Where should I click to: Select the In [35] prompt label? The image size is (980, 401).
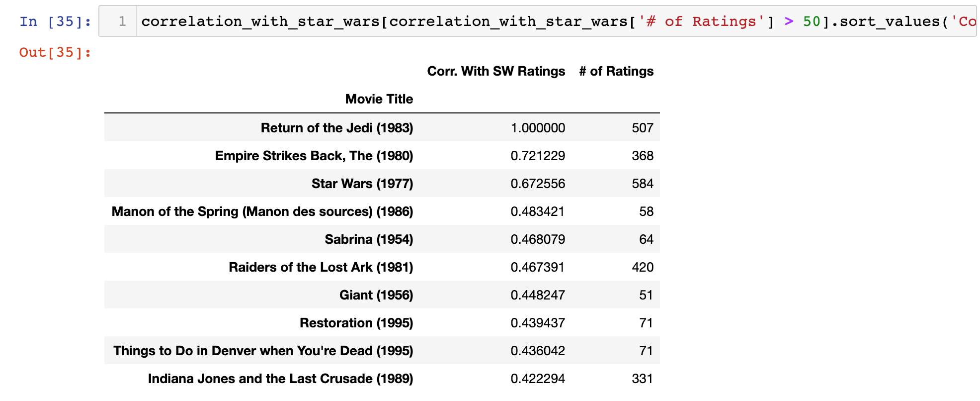55,21
